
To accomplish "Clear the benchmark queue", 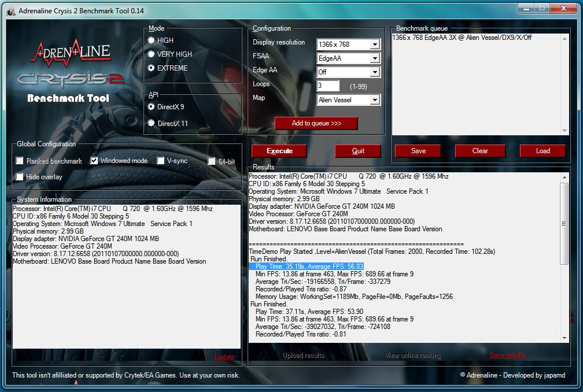I will [x=480, y=151].
